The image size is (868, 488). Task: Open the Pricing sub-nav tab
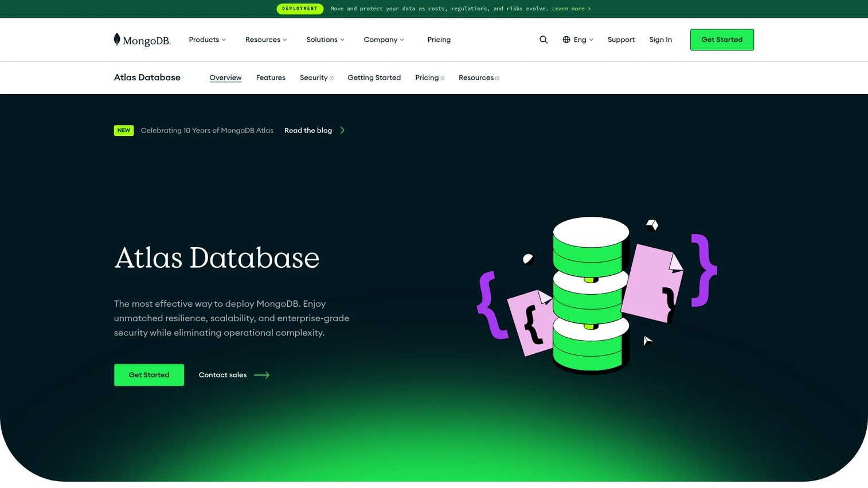point(430,77)
